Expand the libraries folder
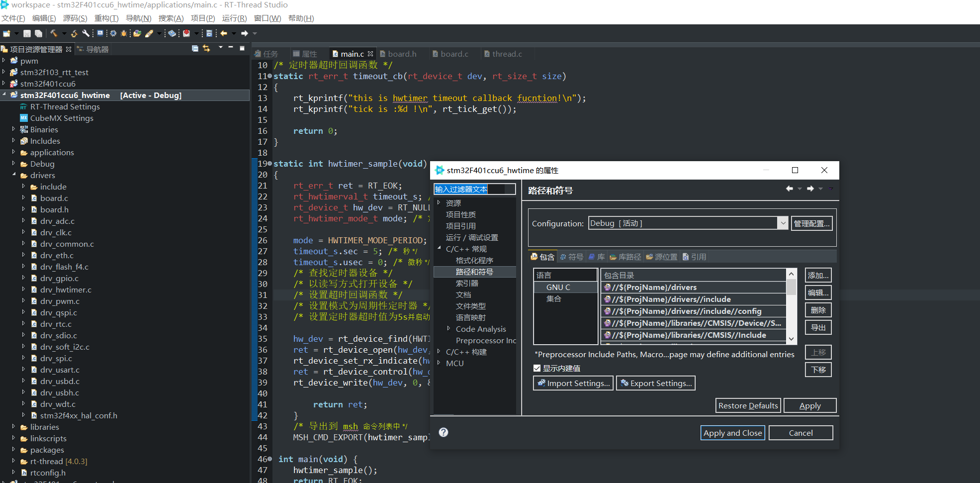Screen dimensions: 980x483 pos(13,427)
